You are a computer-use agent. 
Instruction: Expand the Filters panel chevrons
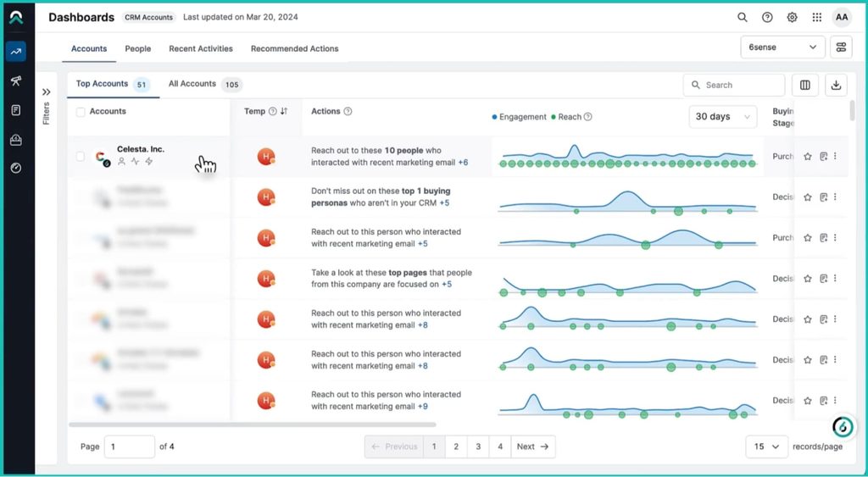tap(47, 92)
